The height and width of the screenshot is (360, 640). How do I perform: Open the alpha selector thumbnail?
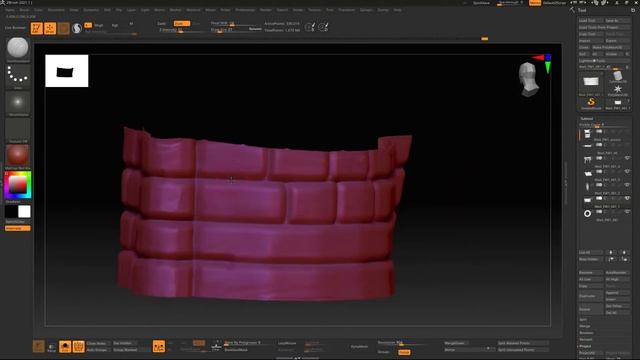point(18,103)
